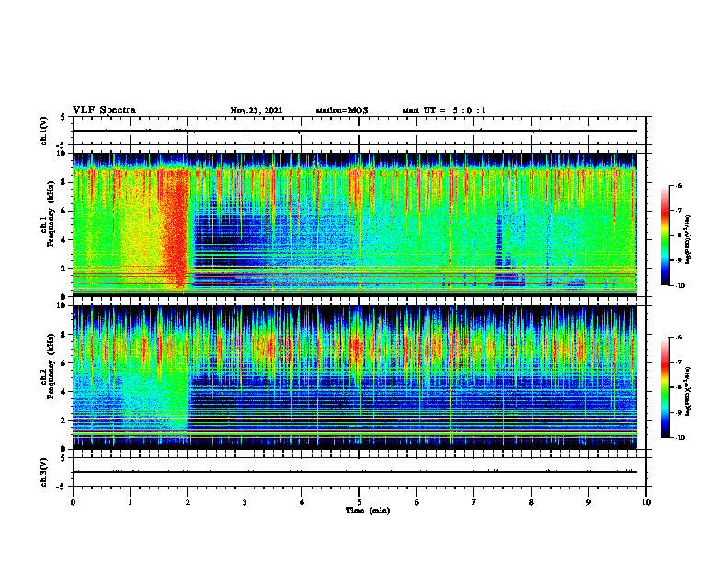
Task: Click time axis tick label "4"
Action: click(x=301, y=502)
